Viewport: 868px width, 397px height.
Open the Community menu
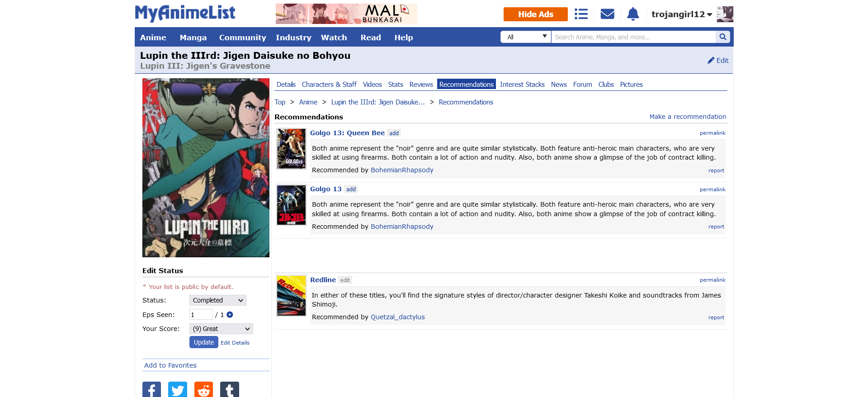[242, 38]
